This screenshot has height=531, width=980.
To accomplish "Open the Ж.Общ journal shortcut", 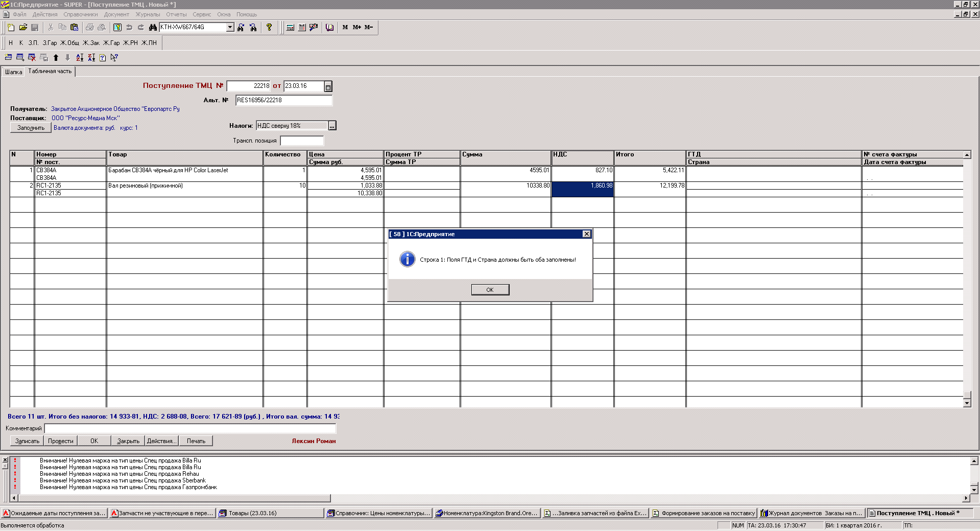I will pyautogui.click(x=69, y=43).
